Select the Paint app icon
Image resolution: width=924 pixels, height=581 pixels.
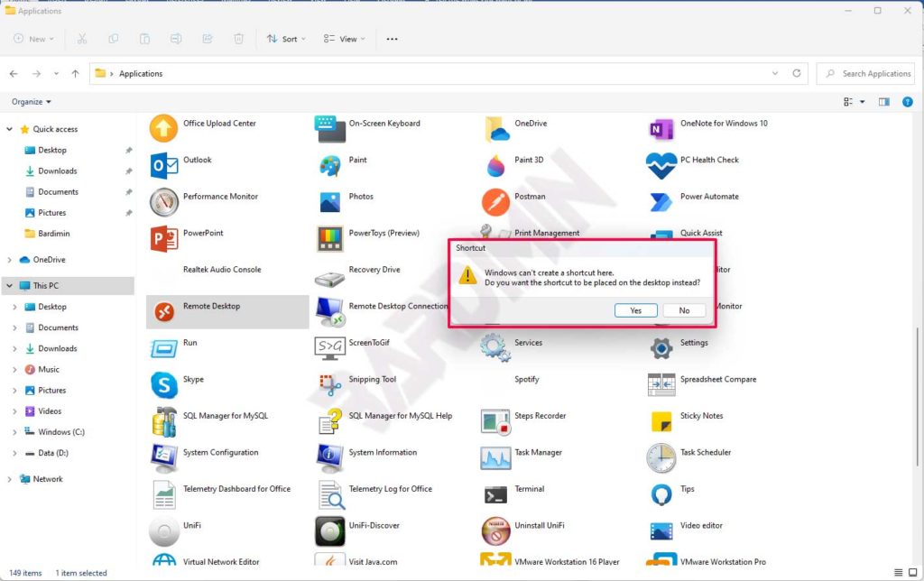pos(330,166)
